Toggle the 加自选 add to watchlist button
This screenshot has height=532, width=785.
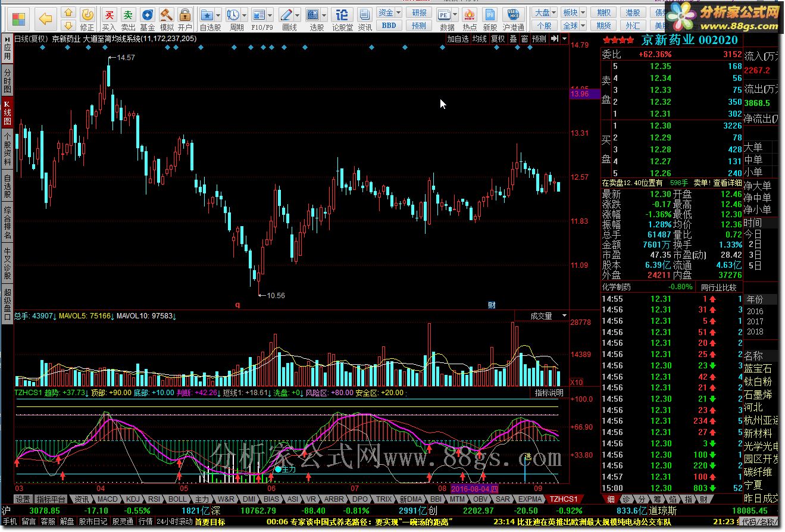click(x=458, y=39)
